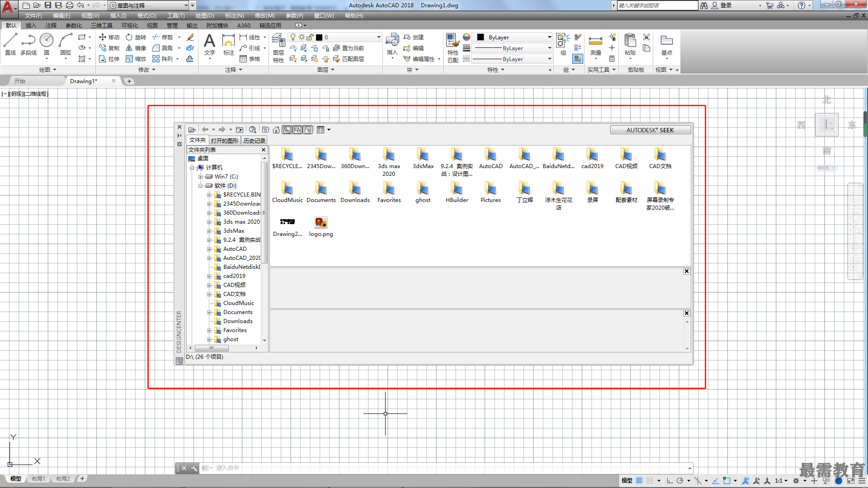
Task: Select the Line (直线) drawing tool
Action: [x=10, y=44]
